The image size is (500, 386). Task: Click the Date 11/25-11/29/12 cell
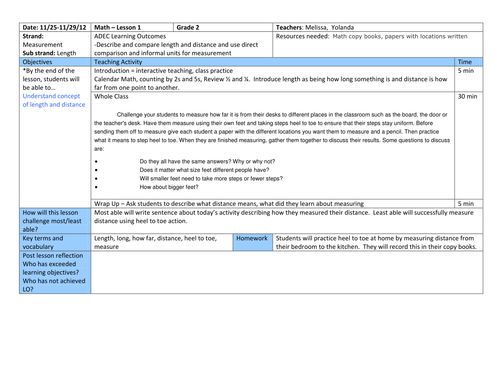[x=55, y=27]
